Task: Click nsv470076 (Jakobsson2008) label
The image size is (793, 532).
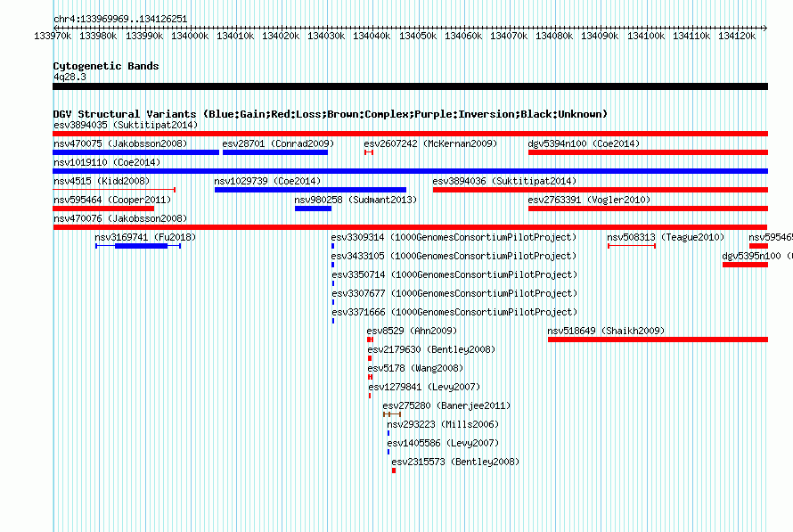Action: (120, 218)
